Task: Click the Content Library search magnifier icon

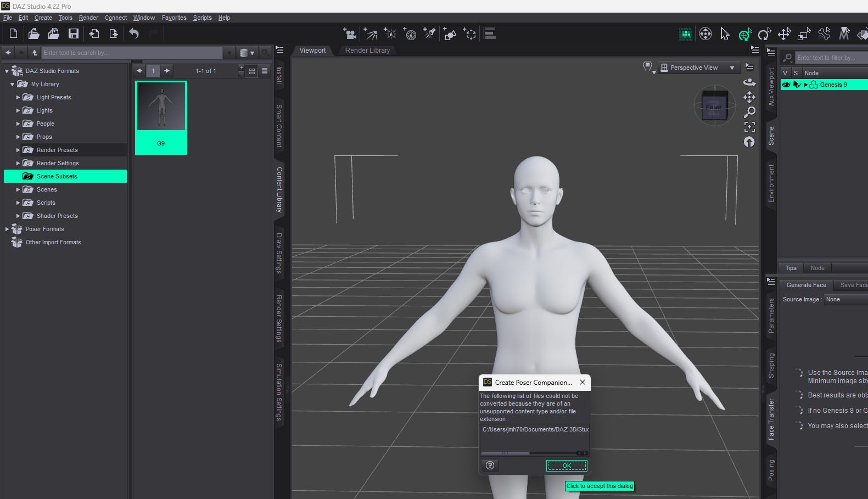Action: (266, 53)
